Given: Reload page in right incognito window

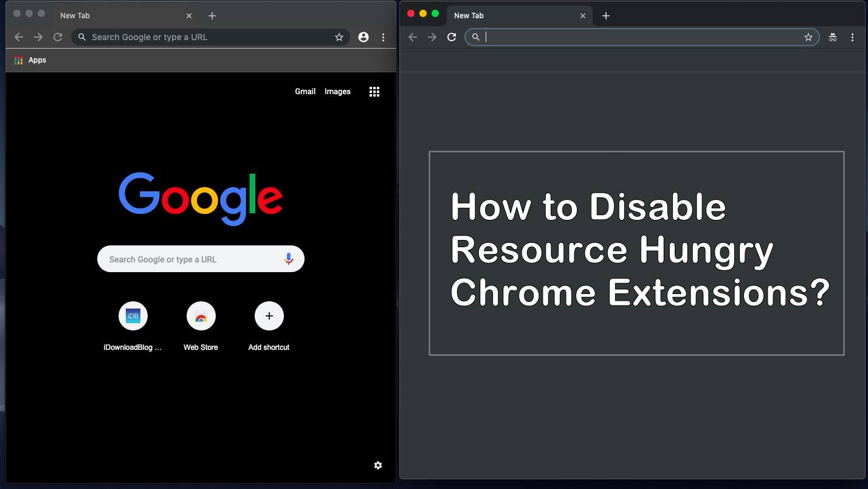Looking at the screenshot, I should coord(452,37).
